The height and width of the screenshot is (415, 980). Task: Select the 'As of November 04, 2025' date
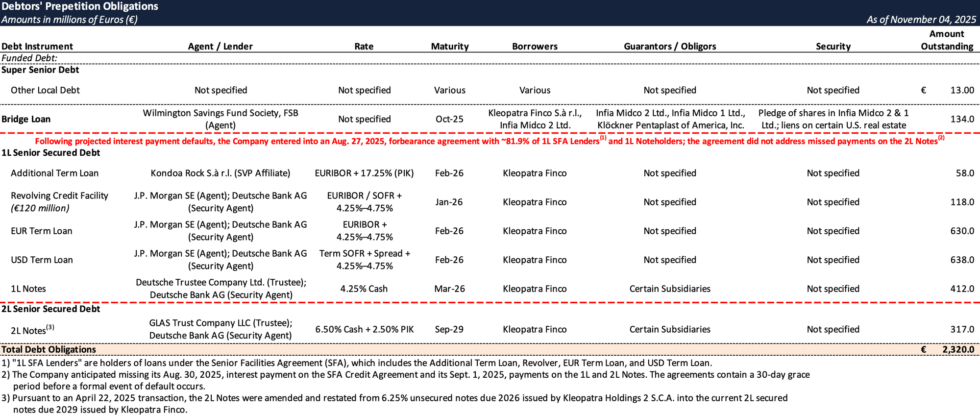pyautogui.click(x=921, y=20)
